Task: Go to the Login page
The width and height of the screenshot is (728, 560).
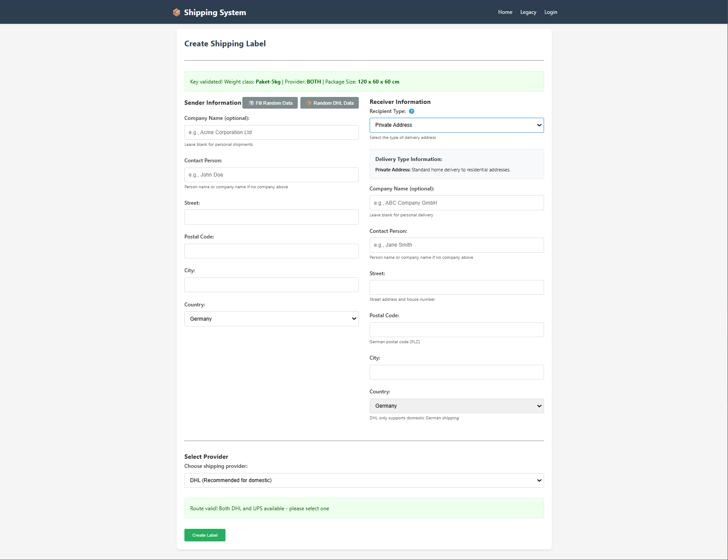Action: coord(551,12)
